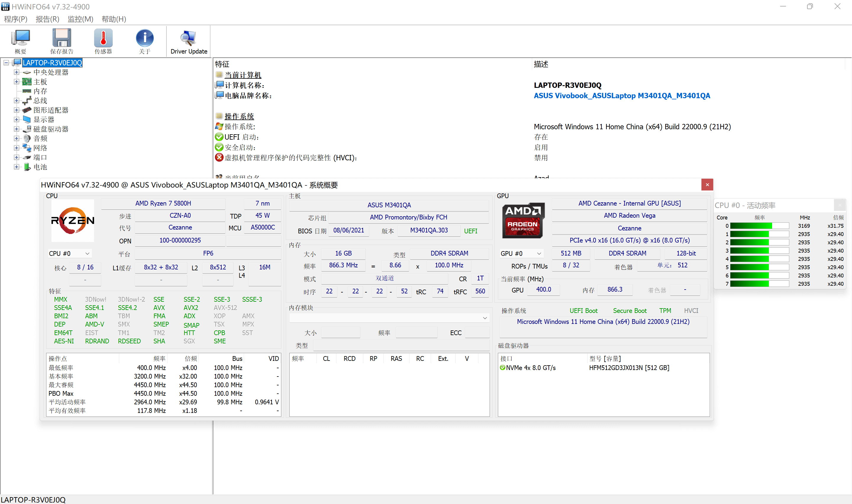852x504 pixels.
Task: Click Core 4 frequency bar
Action: click(759, 259)
